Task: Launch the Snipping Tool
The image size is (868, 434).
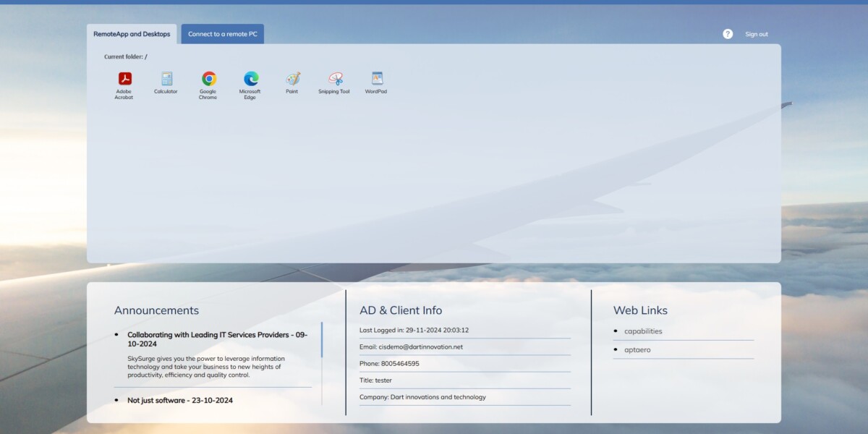Action: click(333, 81)
